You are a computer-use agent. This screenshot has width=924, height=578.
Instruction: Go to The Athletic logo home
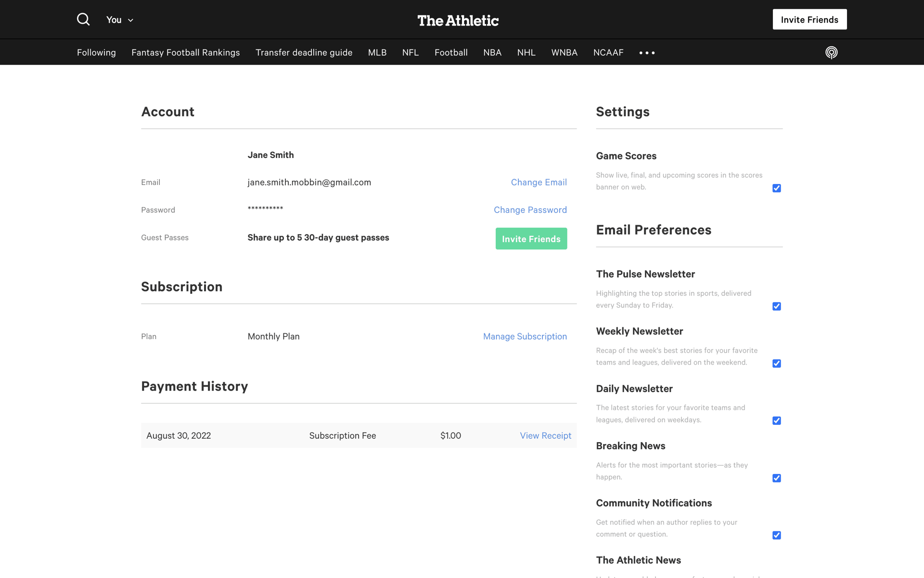(x=458, y=20)
